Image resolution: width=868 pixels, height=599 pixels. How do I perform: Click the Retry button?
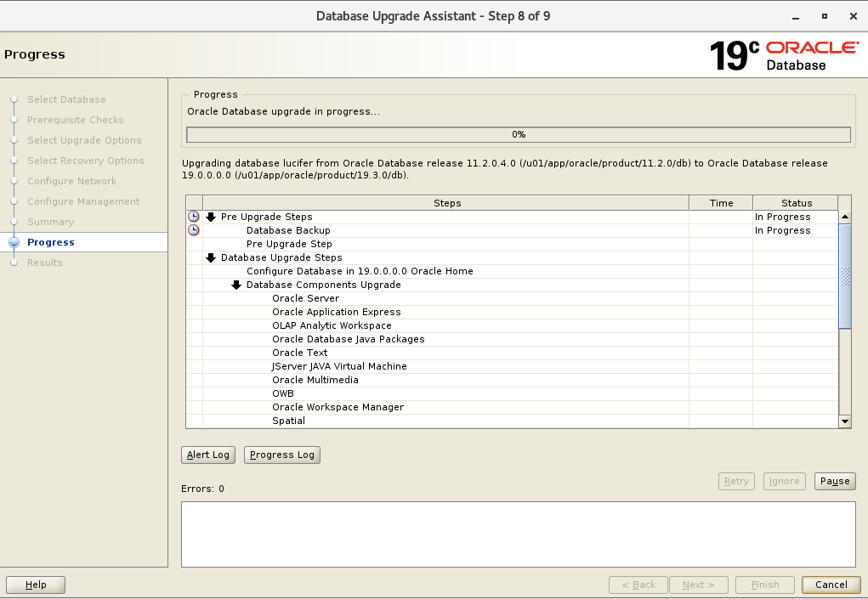pos(736,481)
